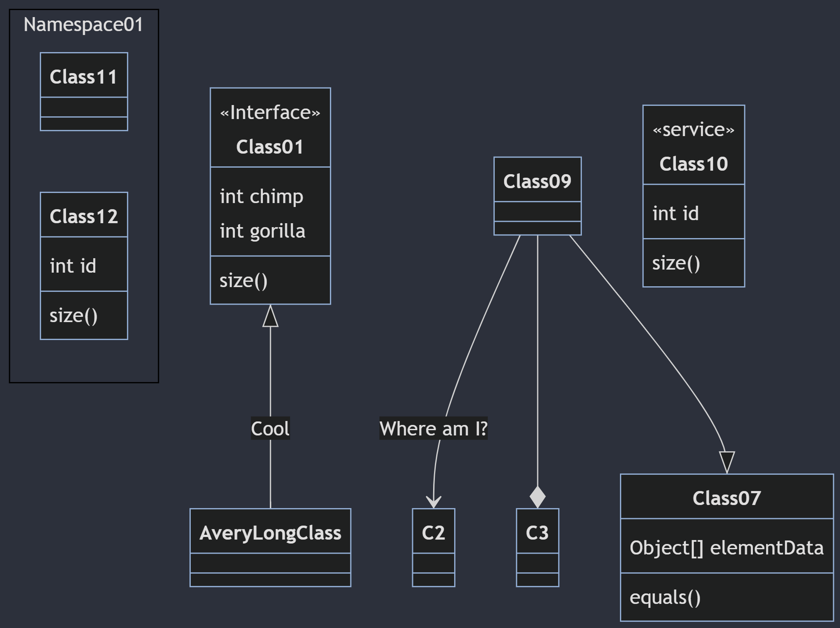Viewport: 840px width, 628px height.
Task: Click the 'int gorilla' attribute
Action: coord(262,231)
